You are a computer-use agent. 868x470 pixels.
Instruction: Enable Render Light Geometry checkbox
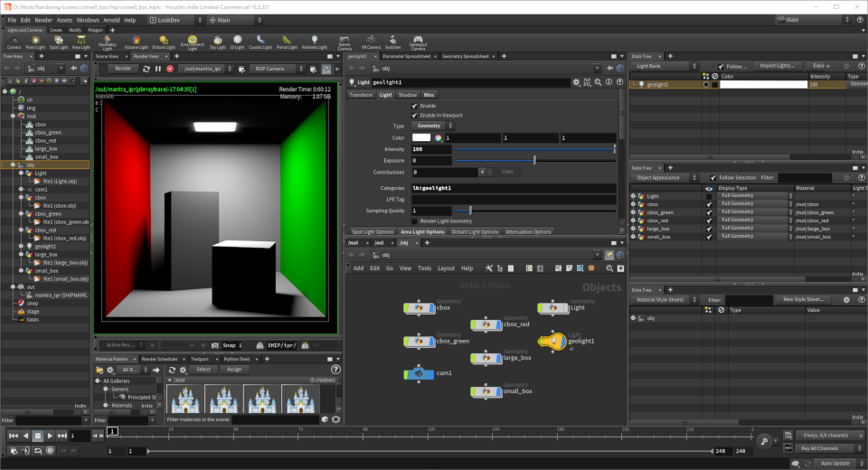pos(415,221)
